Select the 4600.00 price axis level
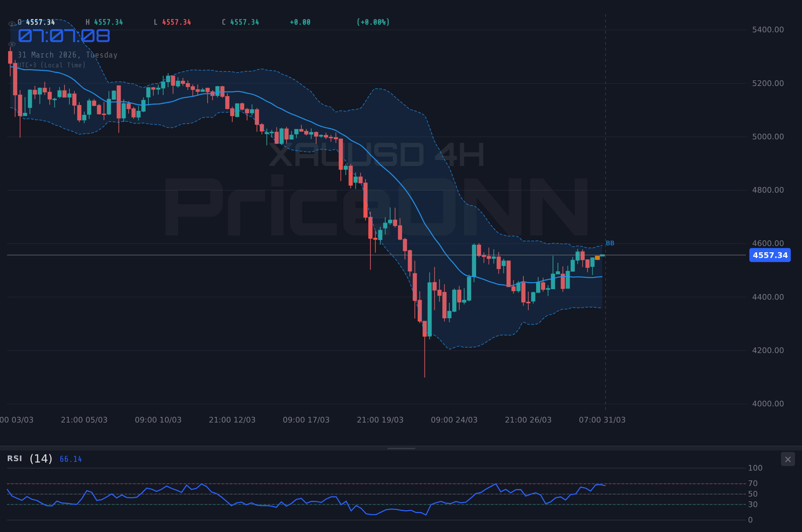802x532 pixels. point(768,243)
